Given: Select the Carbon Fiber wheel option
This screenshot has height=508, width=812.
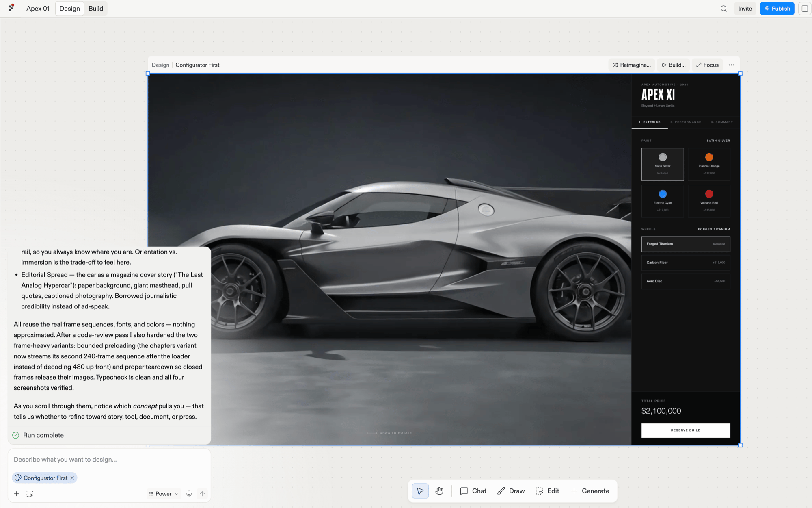Looking at the screenshot, I should [x=686, y=263].
